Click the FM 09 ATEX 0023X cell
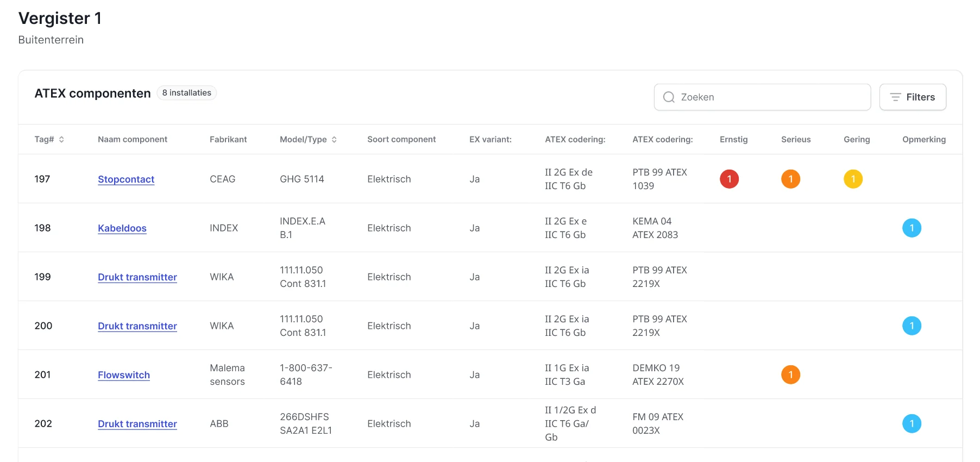The image size is (980, 462). (658, 423)
